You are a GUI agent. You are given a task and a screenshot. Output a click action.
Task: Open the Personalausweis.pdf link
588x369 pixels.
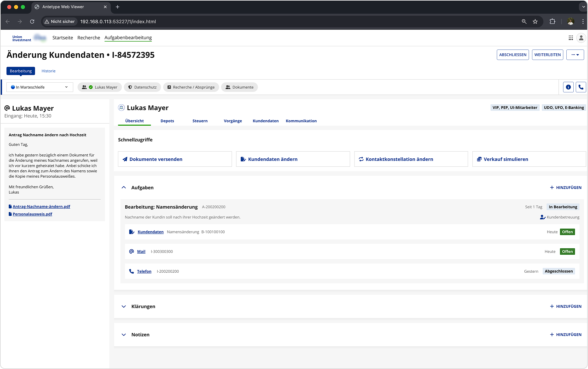tap(32, 214)
